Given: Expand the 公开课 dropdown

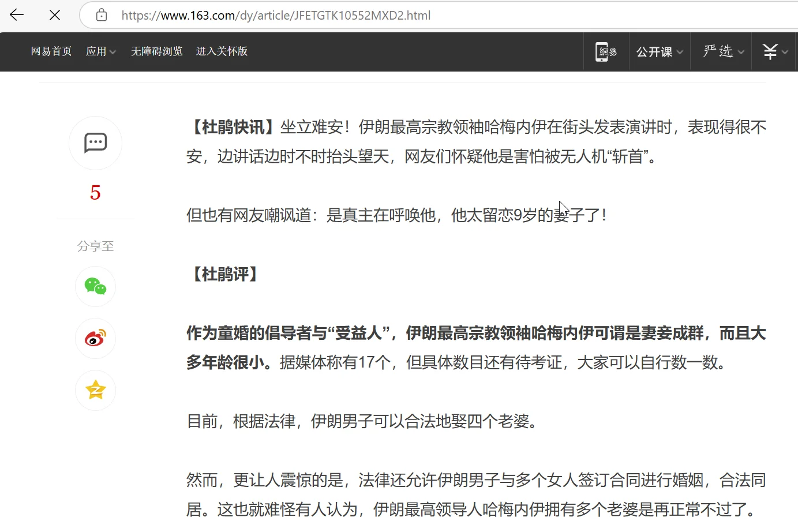Looking at the screenshot, I should pos(660,52).
